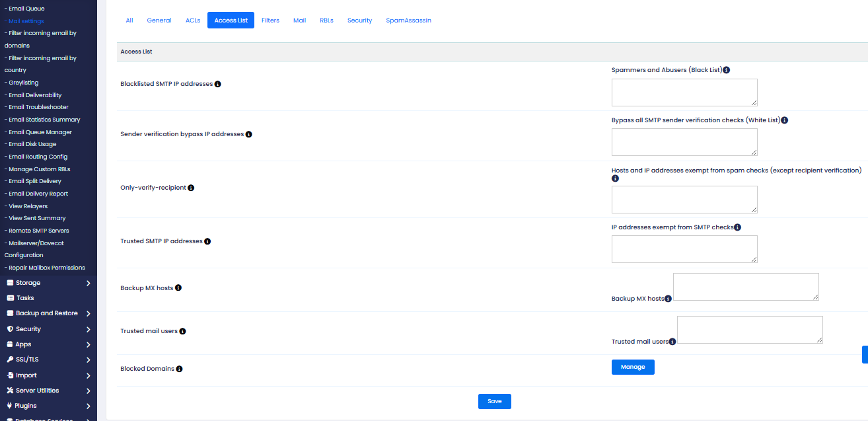The height and width of the screenshot is (421, 868).
Task: Expand the SSL/TLS sidebar chevron
Action: [89, 360]
